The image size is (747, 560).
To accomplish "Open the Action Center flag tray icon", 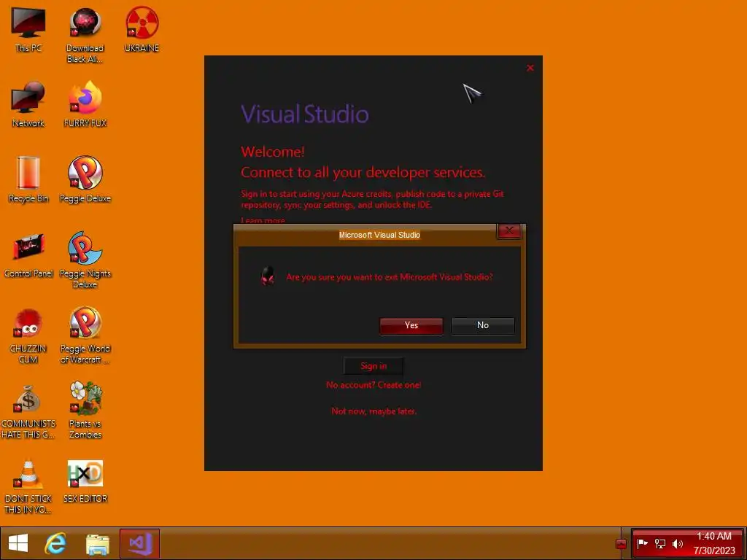I will tap(642, 543).
